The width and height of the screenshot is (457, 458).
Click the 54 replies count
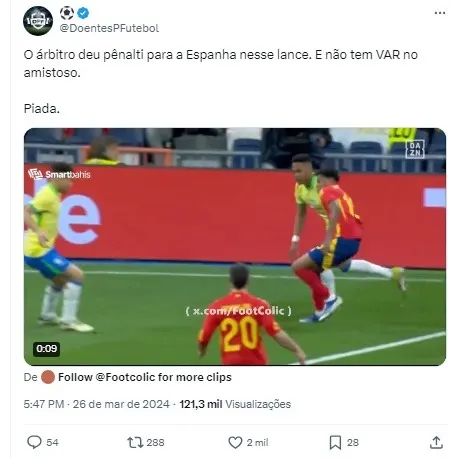click(52, 442)
